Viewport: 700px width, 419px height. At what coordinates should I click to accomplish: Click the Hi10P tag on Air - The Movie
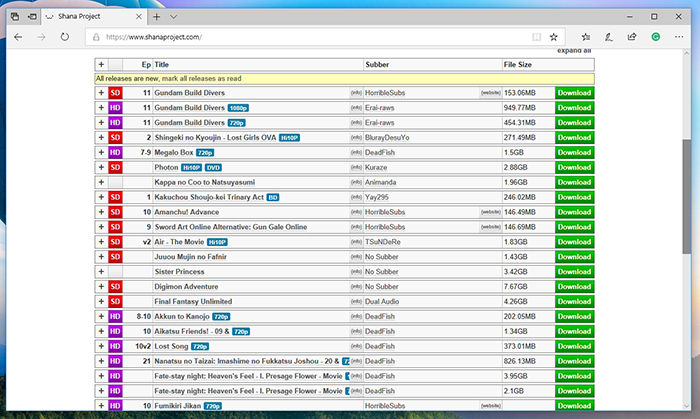pos(217,242)
